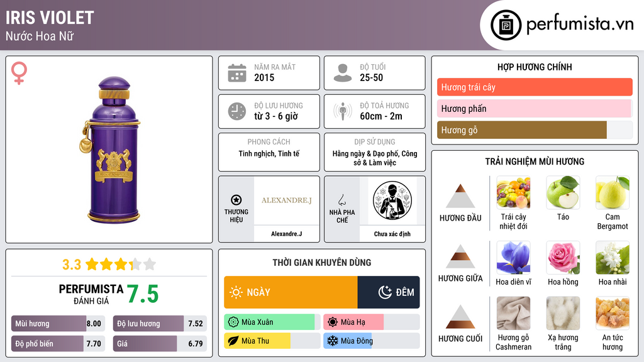Click the green 7.5 Perfumista score
Viewport: 644px width, 362px height.
click(x=143, y=294)
